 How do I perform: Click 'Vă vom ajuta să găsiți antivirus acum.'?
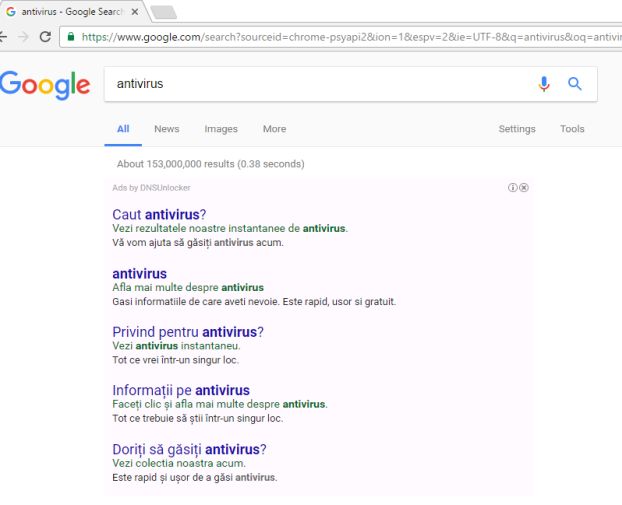click(x=198, y=243)
